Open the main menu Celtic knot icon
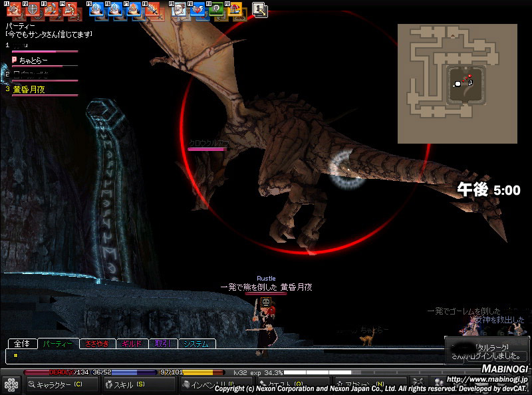Viewport: 532px width, 395px height. (x=11, y=385)
